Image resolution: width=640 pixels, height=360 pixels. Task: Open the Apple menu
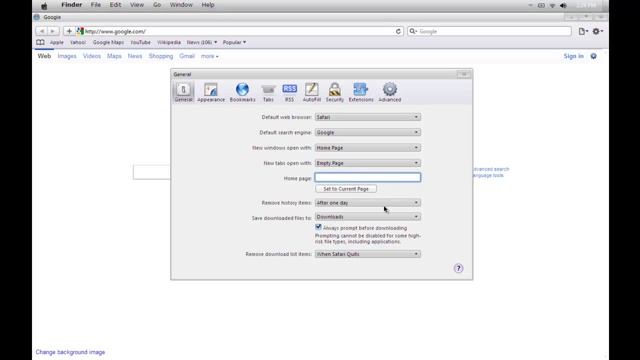(x=44, y=6)
